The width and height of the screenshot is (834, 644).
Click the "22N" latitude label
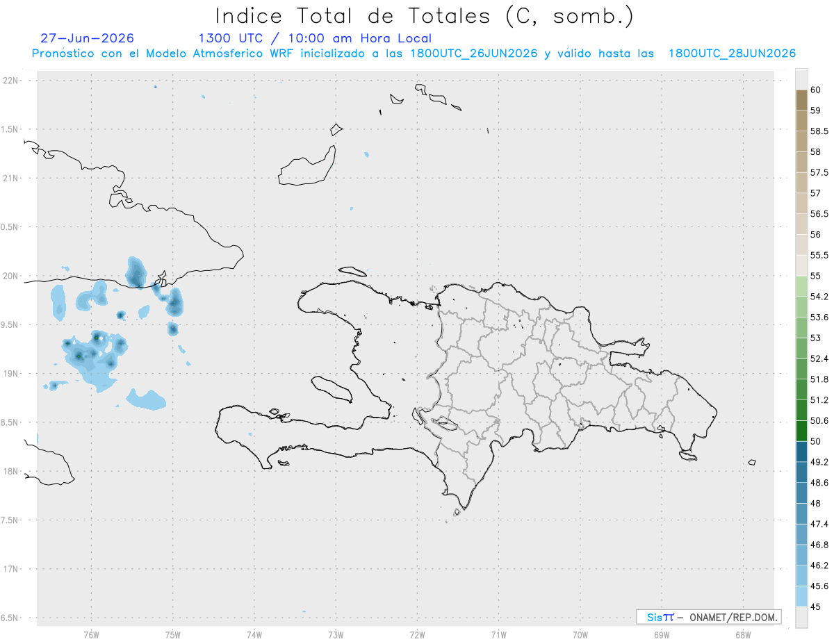pyautogui.click(x=12, y=81)
